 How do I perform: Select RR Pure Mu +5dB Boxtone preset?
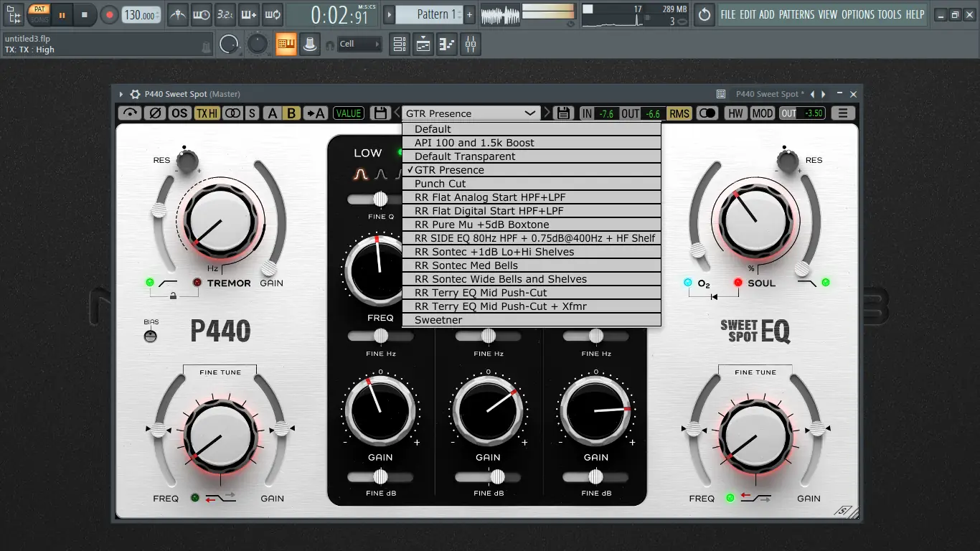coord(532,225)
